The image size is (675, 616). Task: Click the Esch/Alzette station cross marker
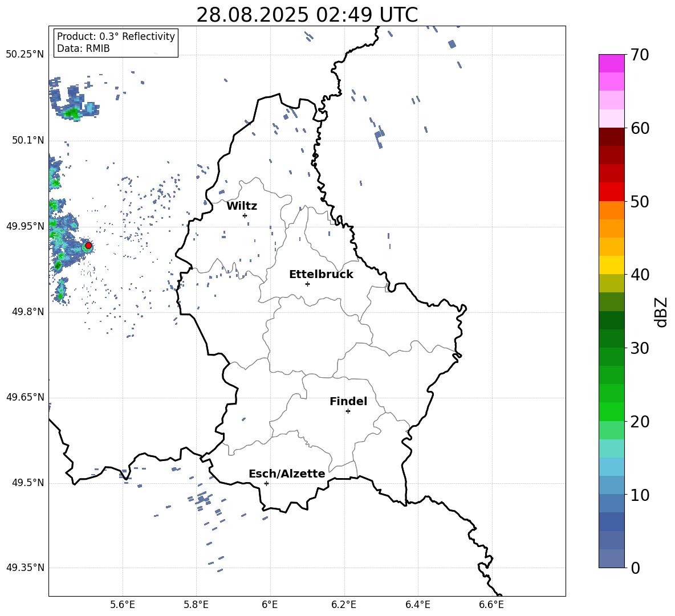266,483
